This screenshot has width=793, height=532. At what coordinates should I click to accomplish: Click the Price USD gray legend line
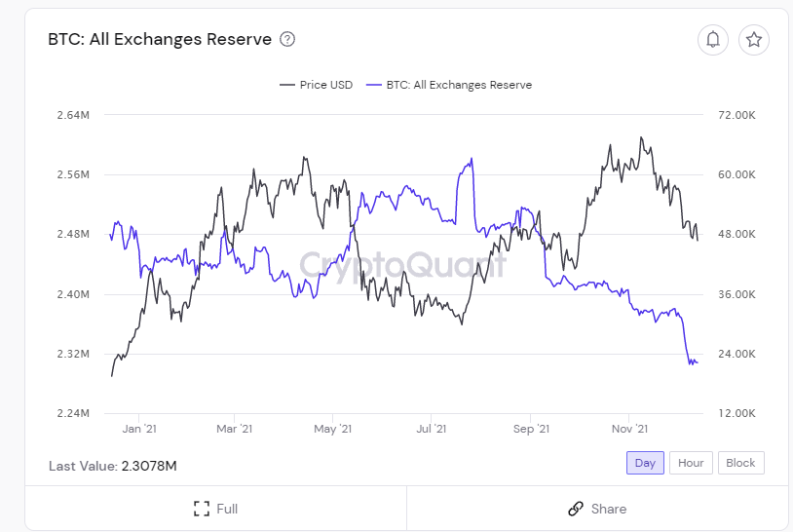[286, 85]
